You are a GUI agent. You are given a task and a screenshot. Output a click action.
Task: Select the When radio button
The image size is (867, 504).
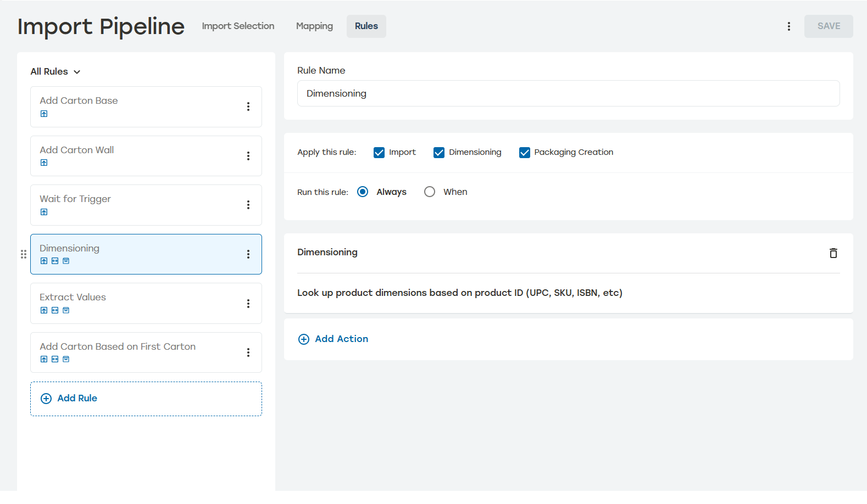pyautogui.click(x=430, y=192)
